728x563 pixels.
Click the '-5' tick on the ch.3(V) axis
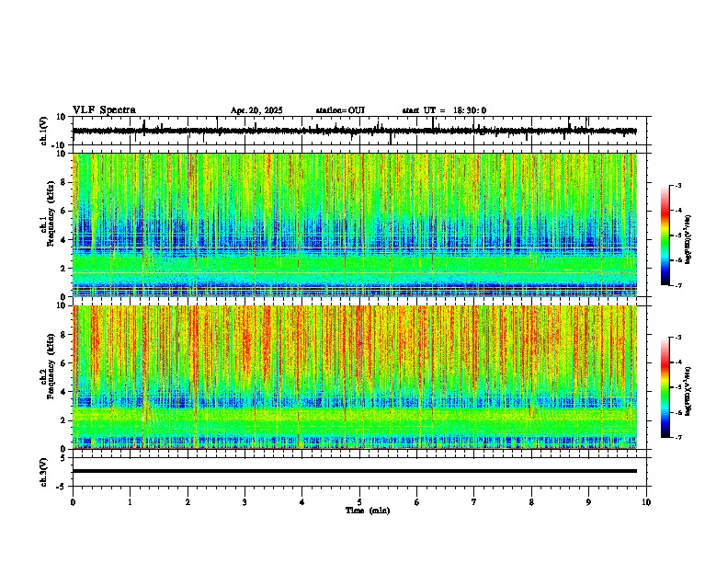click(62, 487)
